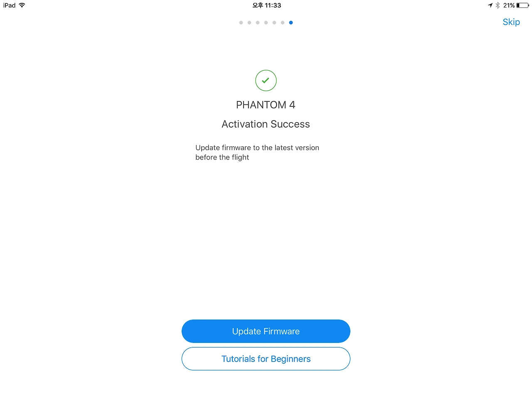Select the fourth page indicator dot
This screenshot has width=532, height=399.
click(x=266, y=23)
